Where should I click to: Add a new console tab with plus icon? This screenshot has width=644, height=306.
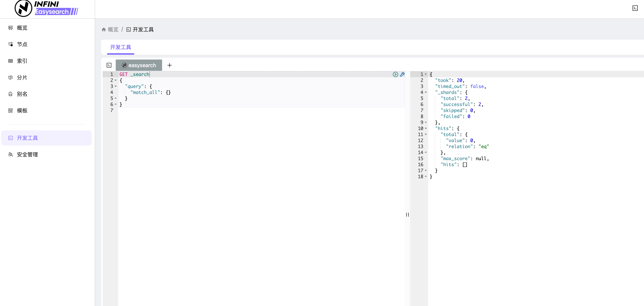click(x=170, y=65)
